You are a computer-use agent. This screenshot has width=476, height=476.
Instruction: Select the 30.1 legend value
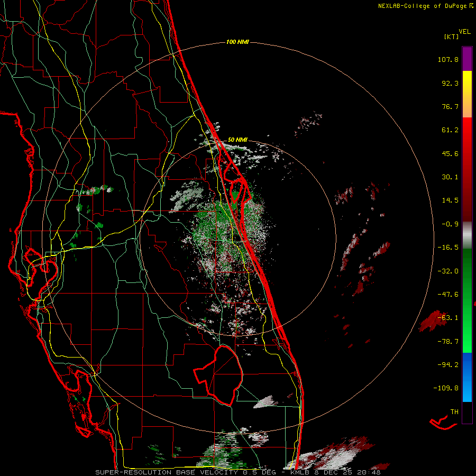(x=450, y=177)
